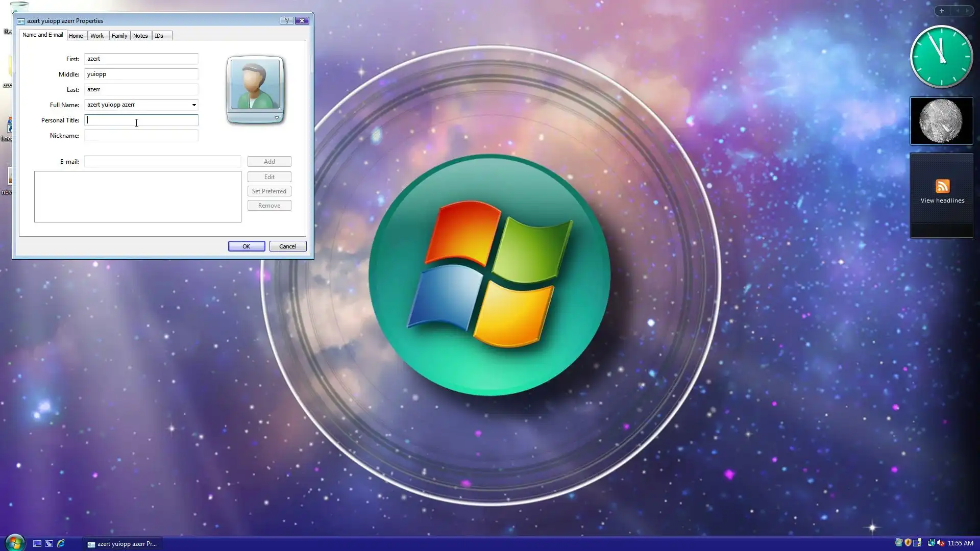Switch to the IDs tab
The image size is (980, 551).
[159, 36]
